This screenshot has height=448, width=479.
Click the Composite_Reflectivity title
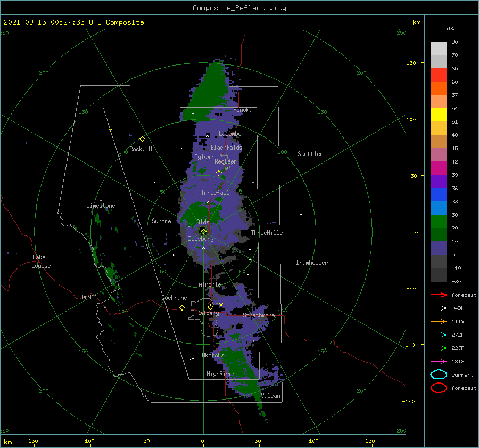coord(239,8)
